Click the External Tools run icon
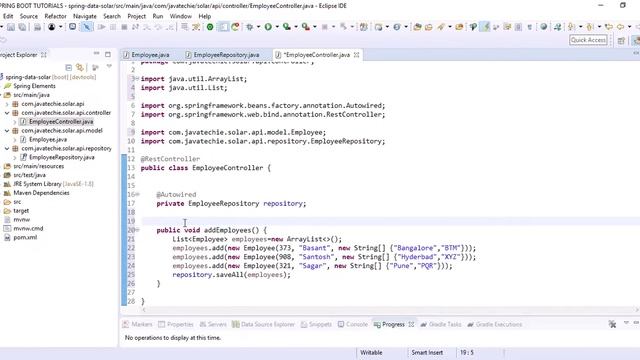Screen dimensions: 640x360 click(x=306, y=27)
